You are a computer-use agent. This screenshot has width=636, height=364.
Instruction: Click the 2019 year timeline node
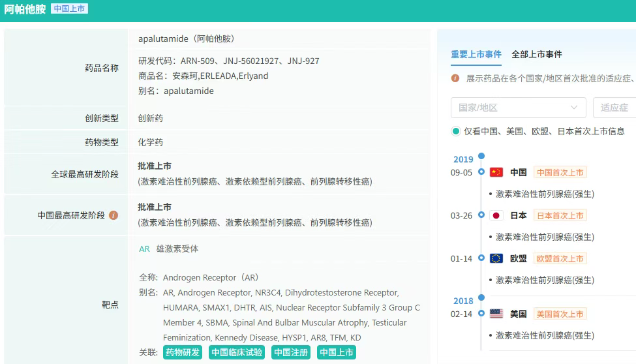(x=481, y=156)
